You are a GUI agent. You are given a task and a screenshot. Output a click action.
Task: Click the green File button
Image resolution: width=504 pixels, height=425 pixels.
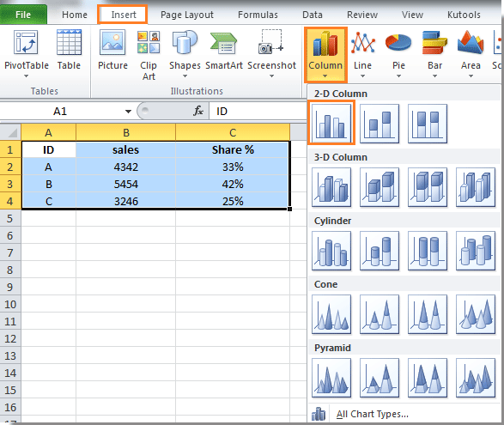pos(23,15)
